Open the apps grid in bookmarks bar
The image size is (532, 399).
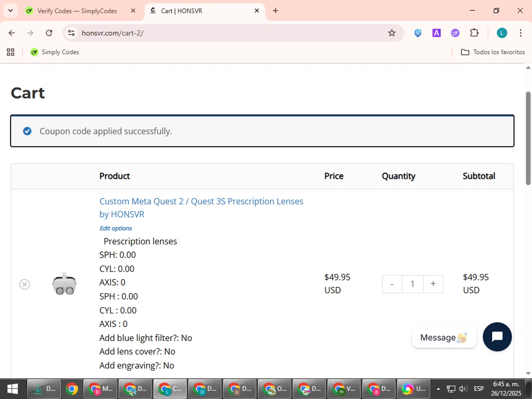(11, 52)
